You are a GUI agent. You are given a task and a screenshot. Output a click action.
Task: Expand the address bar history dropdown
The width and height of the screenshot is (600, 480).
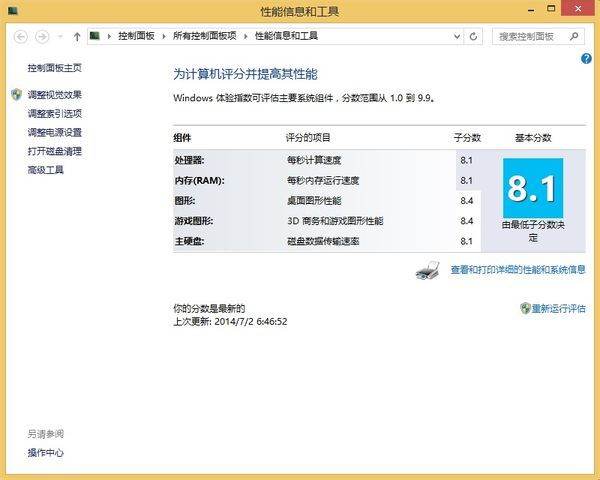tap(459, 36)
